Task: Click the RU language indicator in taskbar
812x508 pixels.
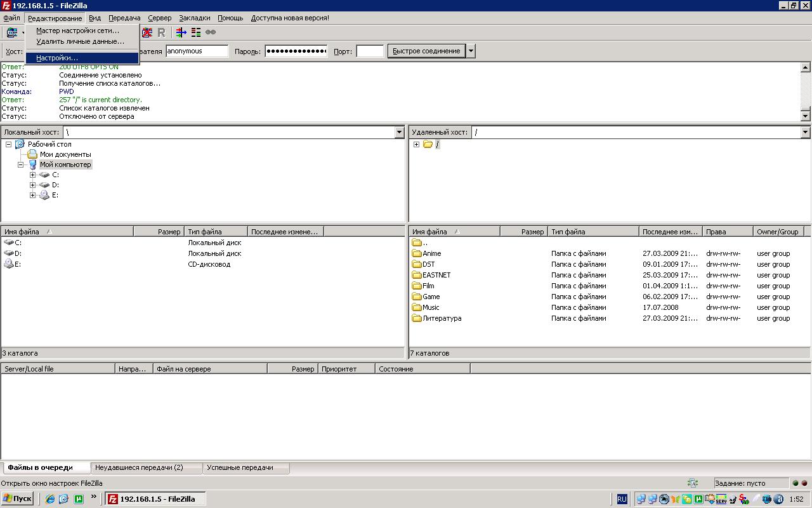Action: pyautogui.click(x=622, y=499)
